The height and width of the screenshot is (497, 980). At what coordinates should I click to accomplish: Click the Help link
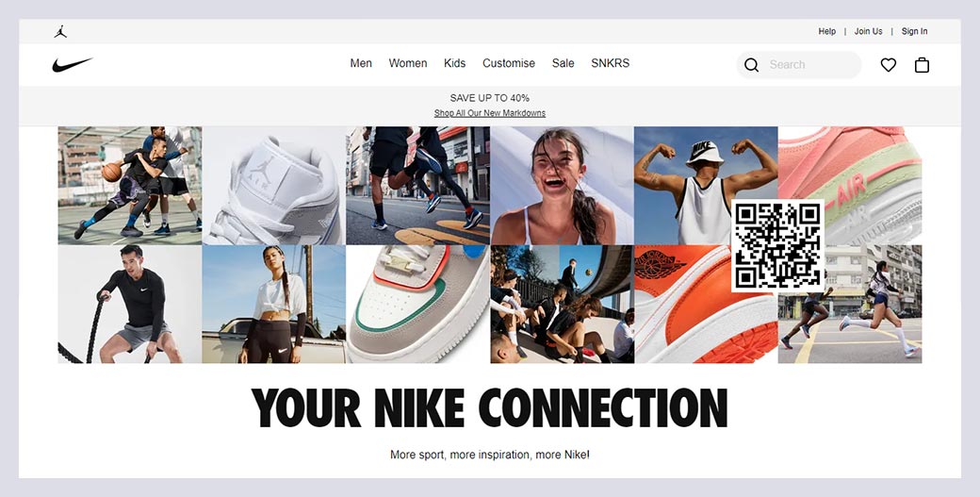pos(827,31)
